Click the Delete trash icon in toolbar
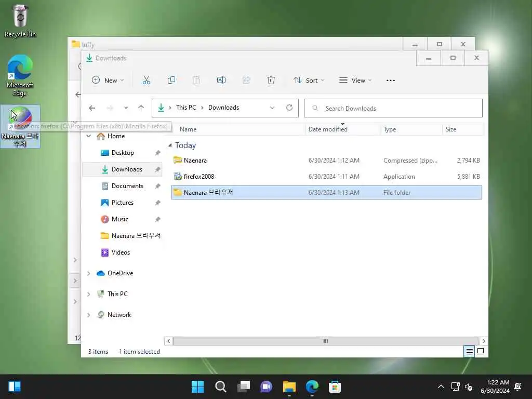The height and width of the screenshot is (399, 532). pos(271,81)
